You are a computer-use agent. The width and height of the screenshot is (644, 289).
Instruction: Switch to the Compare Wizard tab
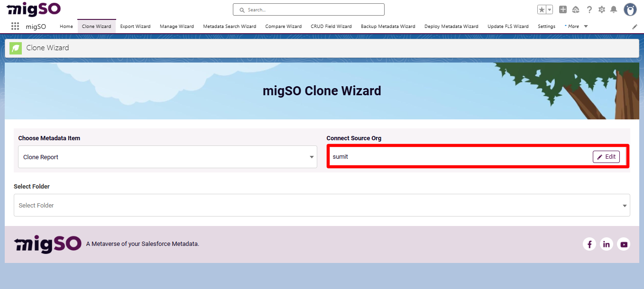(x=283, y=27)
